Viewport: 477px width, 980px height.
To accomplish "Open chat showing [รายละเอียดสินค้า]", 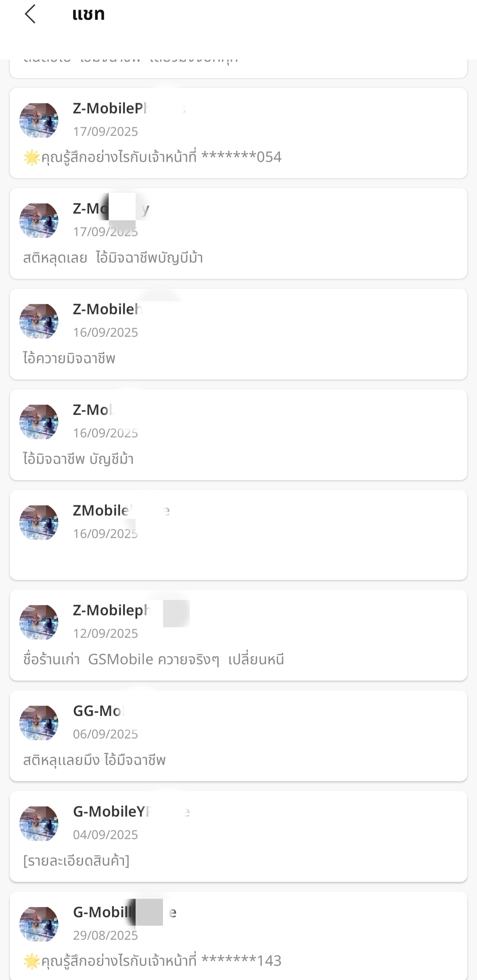I will tap(238, 837).
